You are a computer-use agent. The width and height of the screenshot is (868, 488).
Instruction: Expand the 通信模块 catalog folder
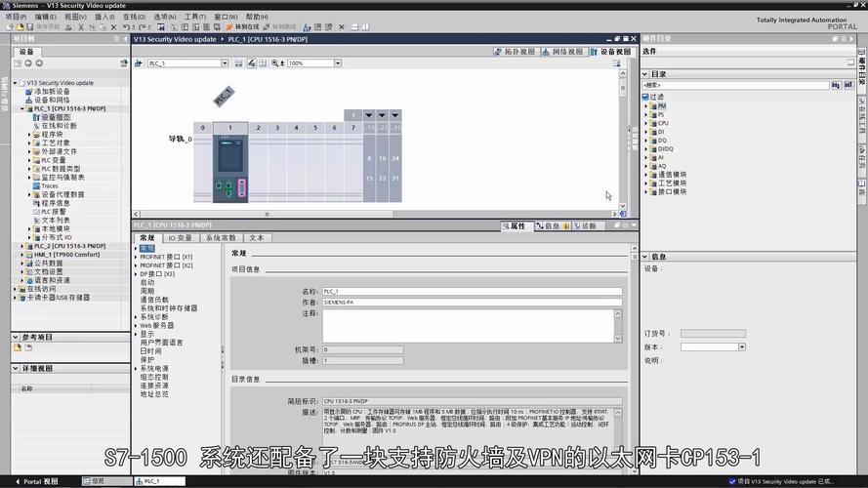tap(645, 175)
